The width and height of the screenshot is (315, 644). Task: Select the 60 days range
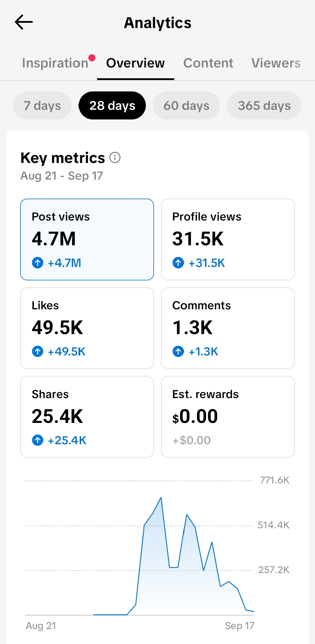(186, 105)
